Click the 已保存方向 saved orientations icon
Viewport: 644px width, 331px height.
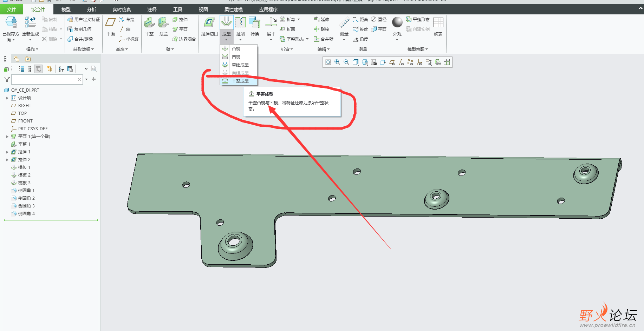click(11, 22)
